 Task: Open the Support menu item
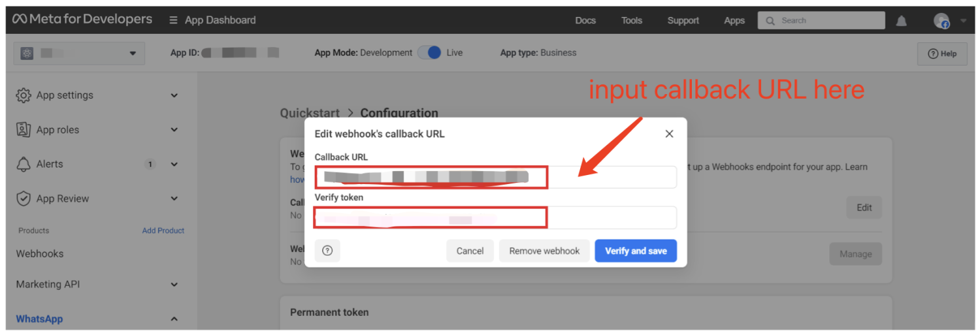point(683,20)
